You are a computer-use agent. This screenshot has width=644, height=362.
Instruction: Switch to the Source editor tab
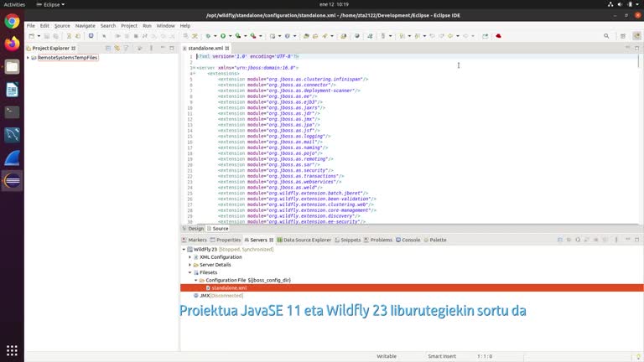click(218, 229)
